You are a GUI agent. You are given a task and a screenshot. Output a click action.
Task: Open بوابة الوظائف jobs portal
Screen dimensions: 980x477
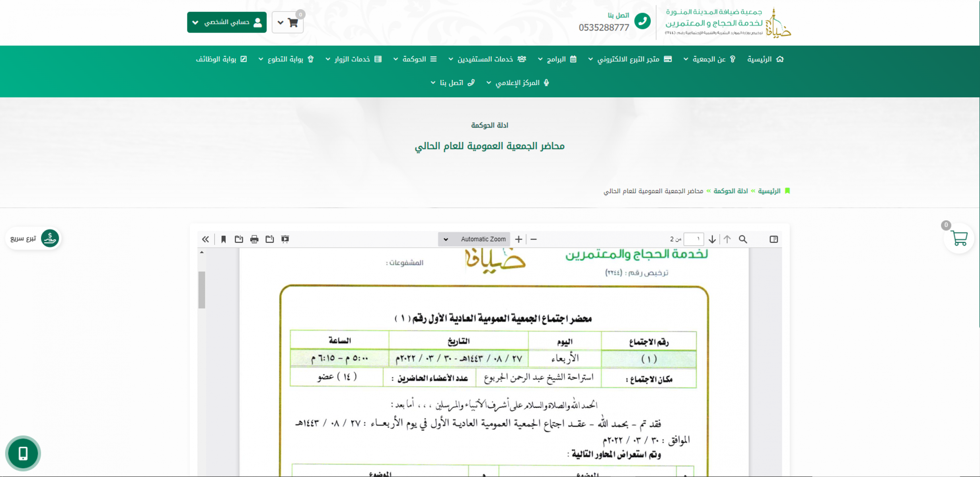[x=222, y=59]
